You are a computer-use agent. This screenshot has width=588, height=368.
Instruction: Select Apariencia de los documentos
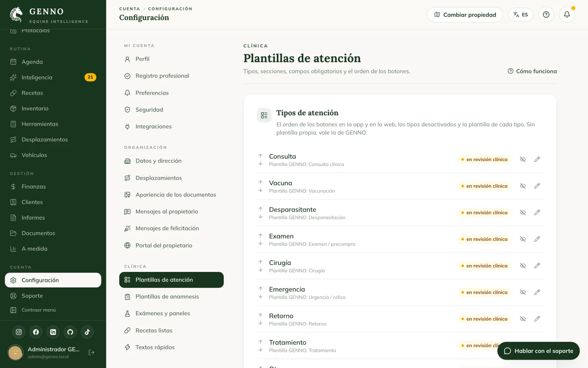point(171,195)
